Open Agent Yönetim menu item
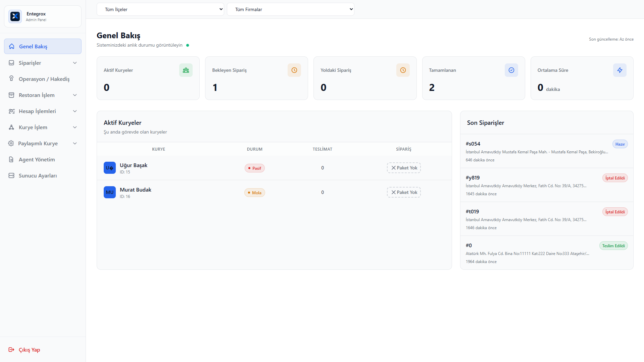This screenshot has width=644, height=362. click(x=43, y=159)
